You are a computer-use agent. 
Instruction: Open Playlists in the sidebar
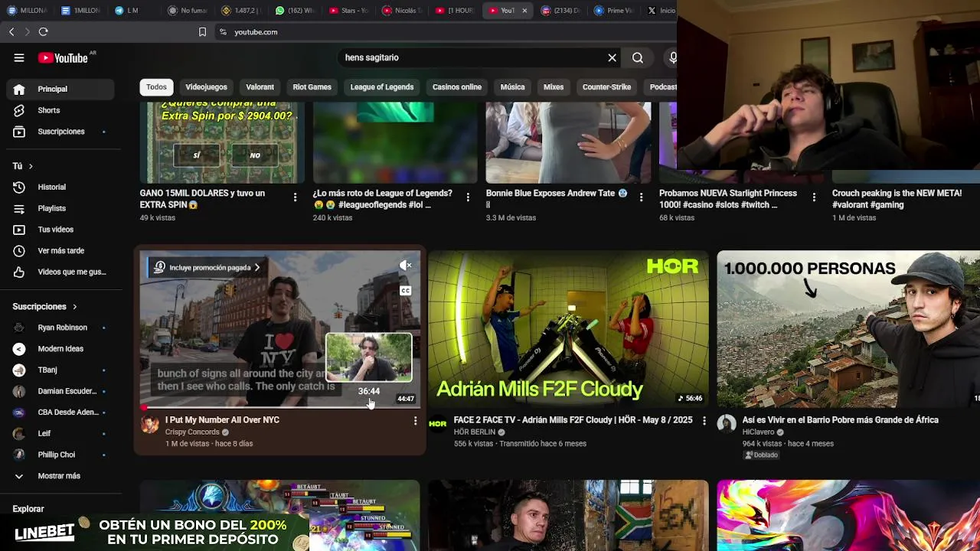click(60, 208)
